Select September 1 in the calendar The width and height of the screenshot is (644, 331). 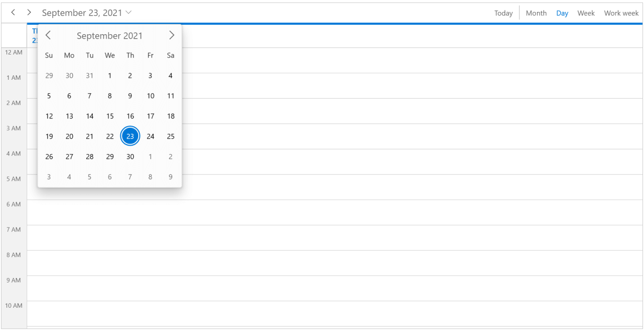pyautogui.click(x=110, y=76)
